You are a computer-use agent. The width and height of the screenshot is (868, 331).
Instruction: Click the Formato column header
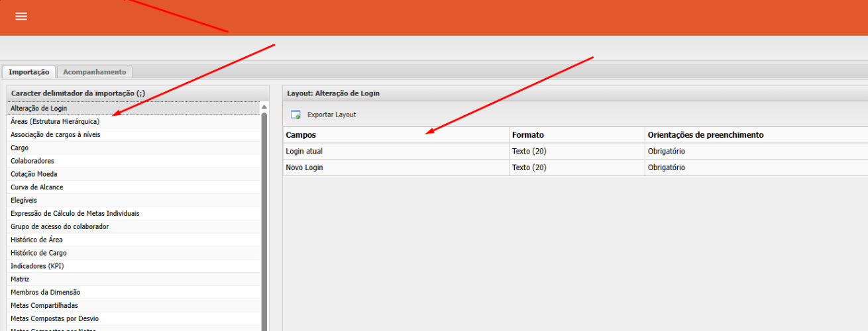pos(528,135)
